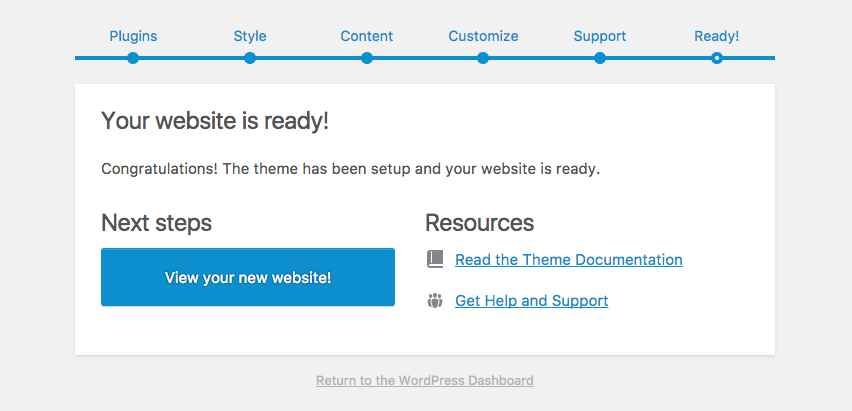Click the "Your website is ready!" heading
Image resolution: width=852 pixels, height=411 pixels.
pyautogui.click(x=215, y=122)
